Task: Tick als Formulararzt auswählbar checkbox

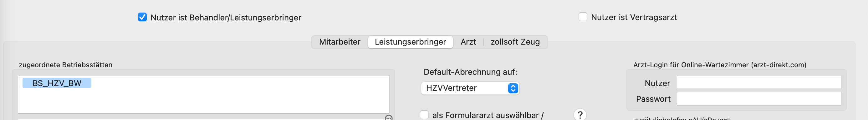Action: pyautogui.click(x=424, y=115)
